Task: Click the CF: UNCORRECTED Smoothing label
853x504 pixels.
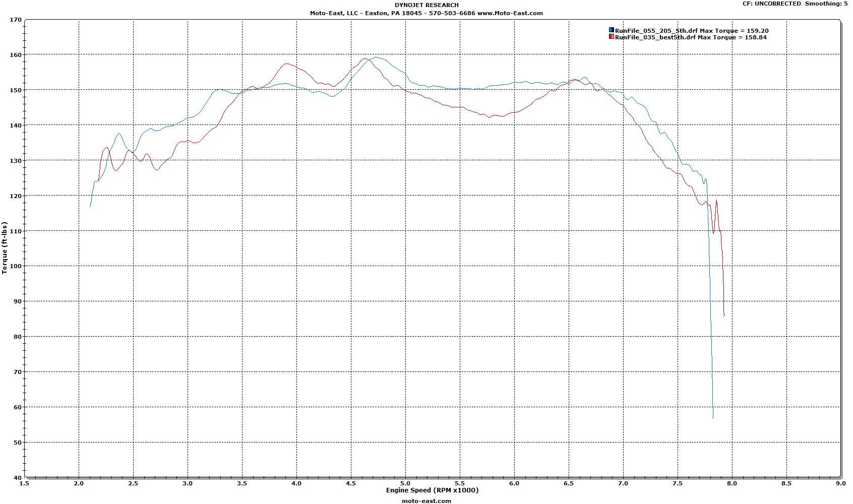Action: click(x=795, y=4)
